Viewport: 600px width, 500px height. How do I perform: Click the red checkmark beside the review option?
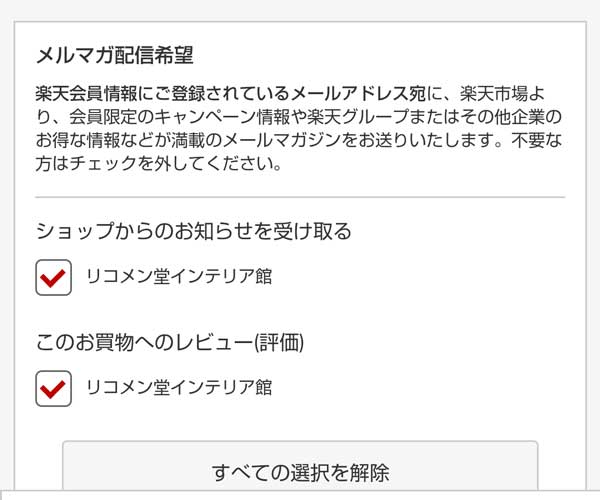(x=53, y=387)
